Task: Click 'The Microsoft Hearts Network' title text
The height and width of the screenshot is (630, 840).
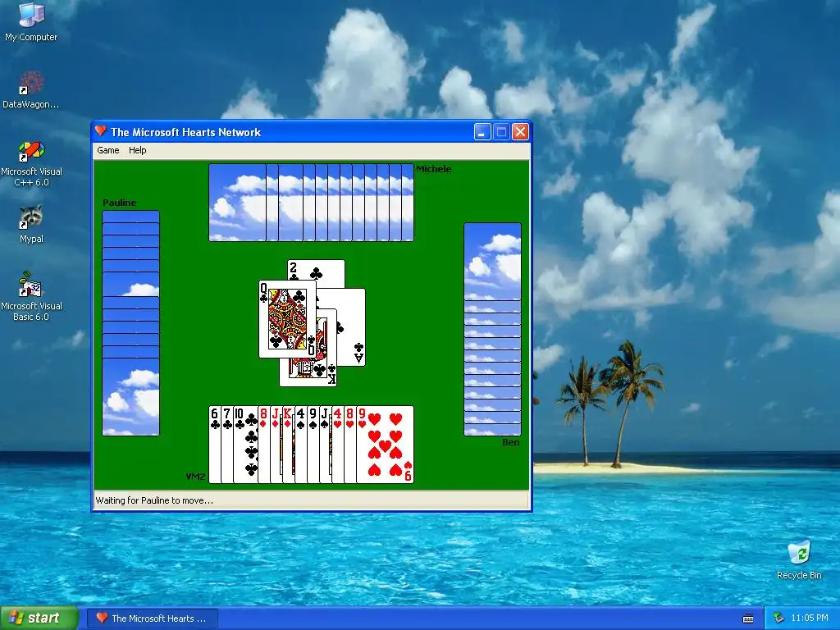Action: pos(185,132)
